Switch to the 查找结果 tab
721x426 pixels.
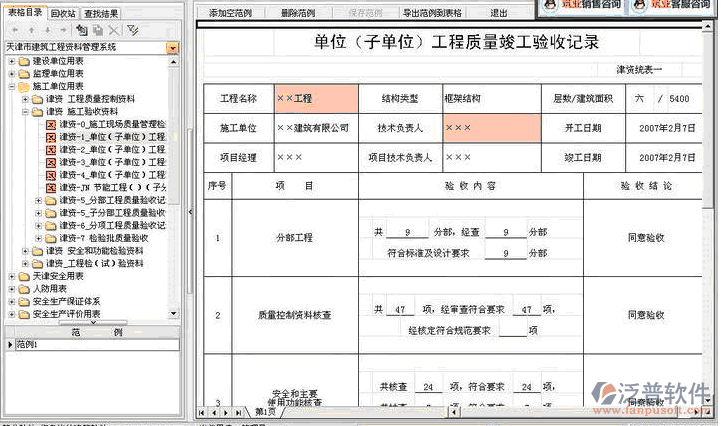101,13
